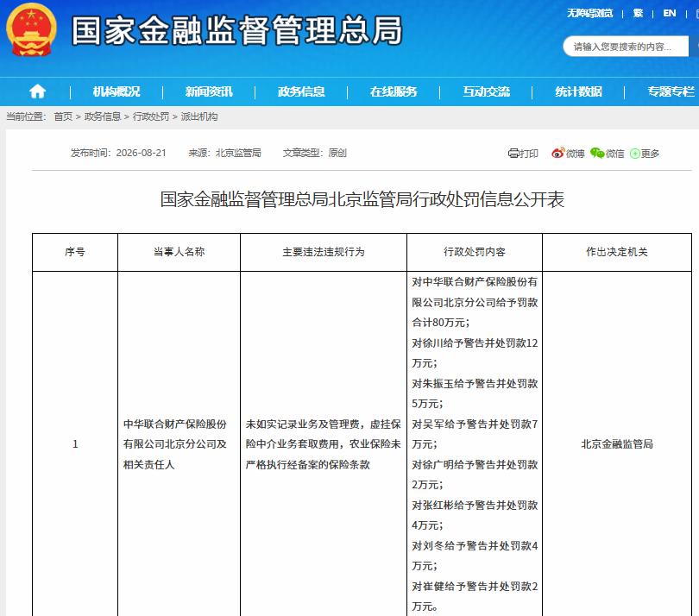Image resolution: width=699 pixels, height=616 pixels.
Task: Go to 互动交流 section
Action: click(487, 91)
